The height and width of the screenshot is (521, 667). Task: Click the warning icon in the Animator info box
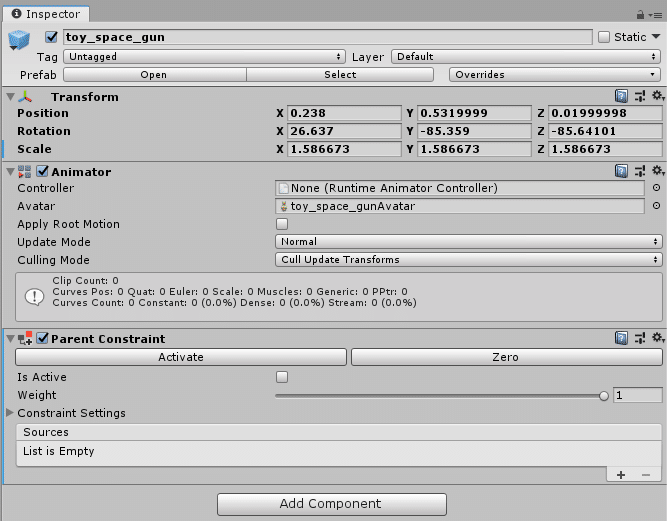click(x=34, y=296)
